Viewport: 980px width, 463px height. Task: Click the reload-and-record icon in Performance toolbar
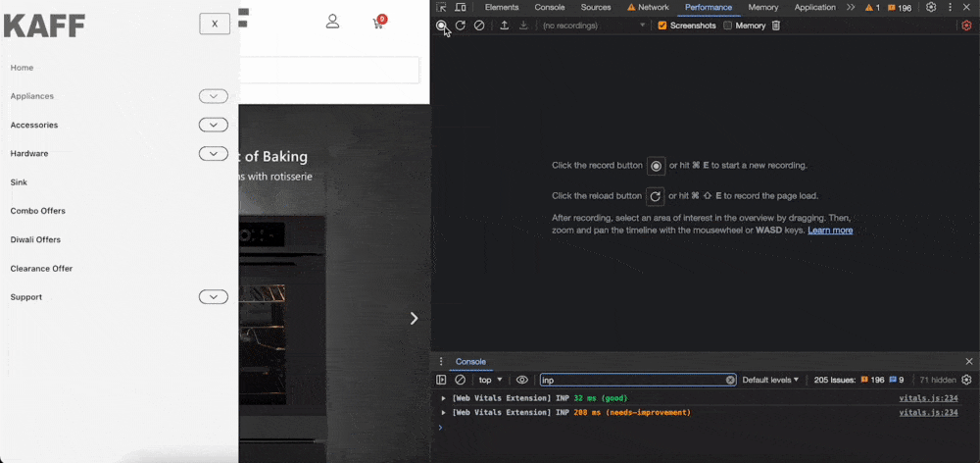[460, 26]
